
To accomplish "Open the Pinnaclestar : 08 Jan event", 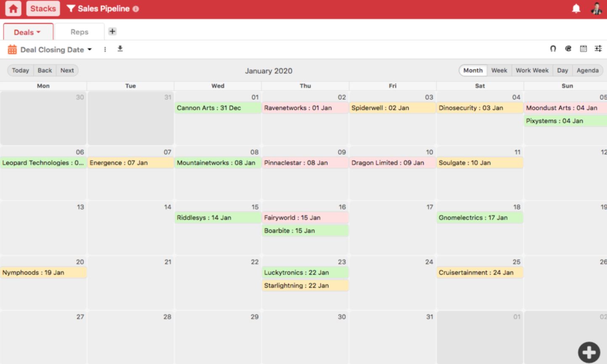I will tap(305, 163).
